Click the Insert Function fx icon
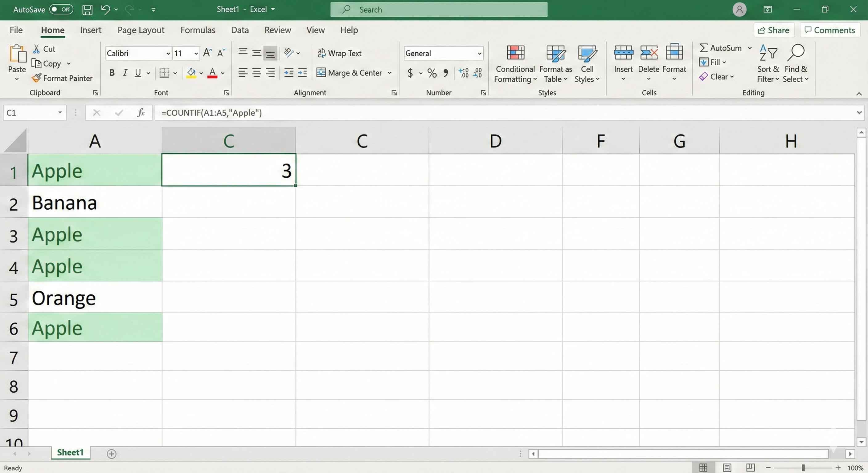This screenshot has width=868, height=473. pyautogui.click(x=141, y=112)
